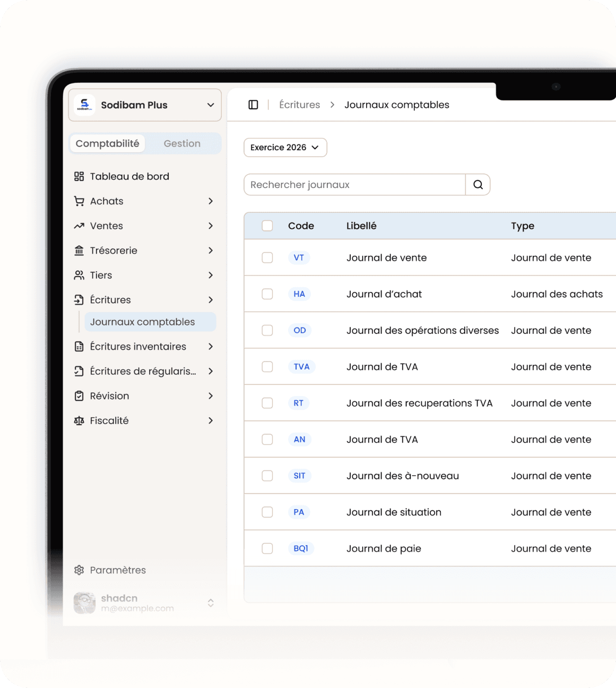Click the Journaux comptables breadcrumb
616x688 pixels.
tap(397, 105)
